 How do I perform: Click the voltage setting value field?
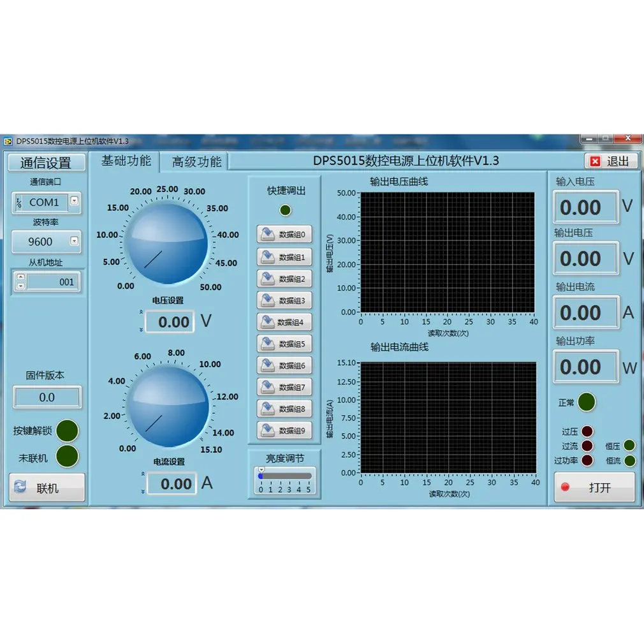pyautogui.click(x=170, y=321)
